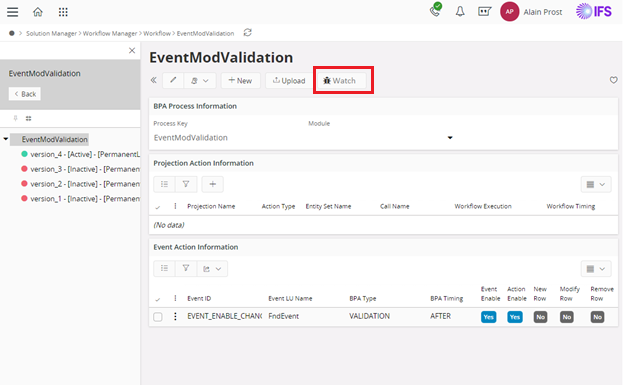Select all rows in Projection Action table
Screen dimensions: 623x385
point(158,207)
